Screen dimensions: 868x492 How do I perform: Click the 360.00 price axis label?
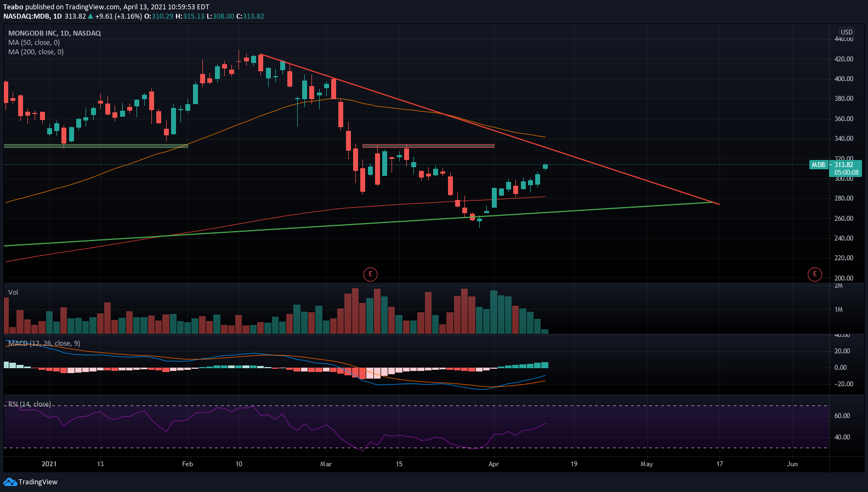click(x=844, y=119)
